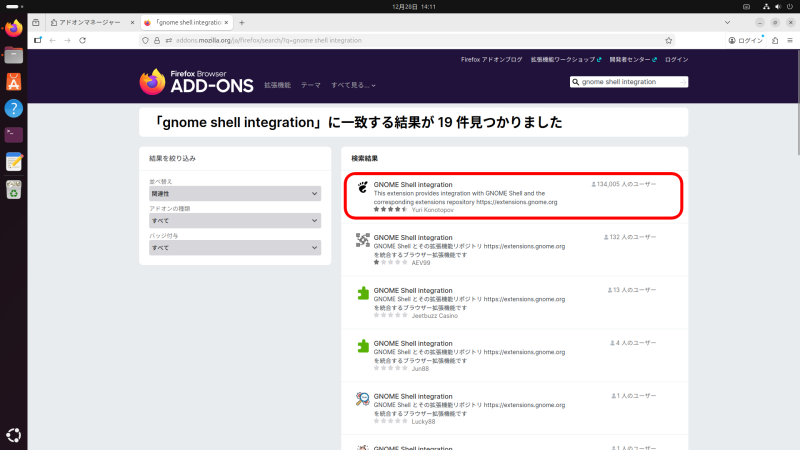Open the list all tabs chevron

pyautogui.click(x=728, y=22)
